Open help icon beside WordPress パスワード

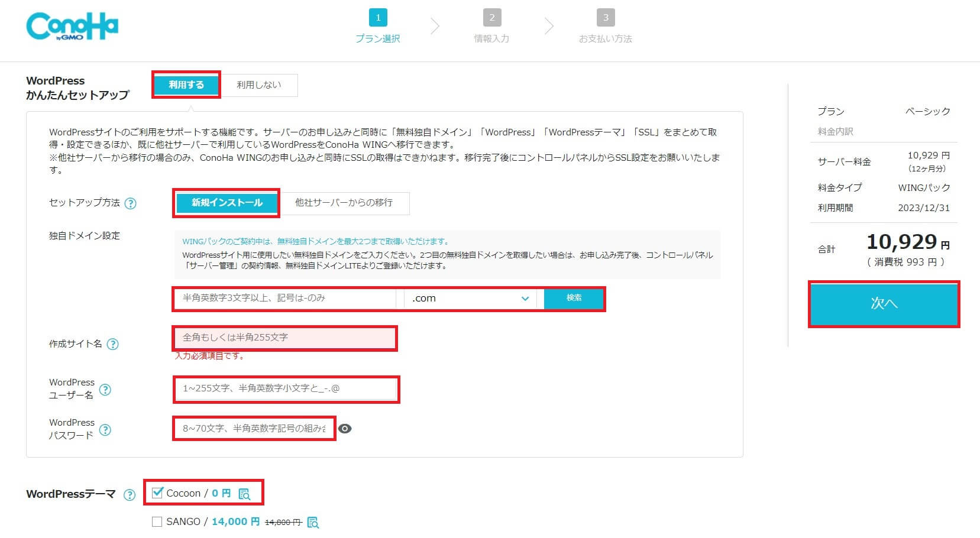click(105, 430)
